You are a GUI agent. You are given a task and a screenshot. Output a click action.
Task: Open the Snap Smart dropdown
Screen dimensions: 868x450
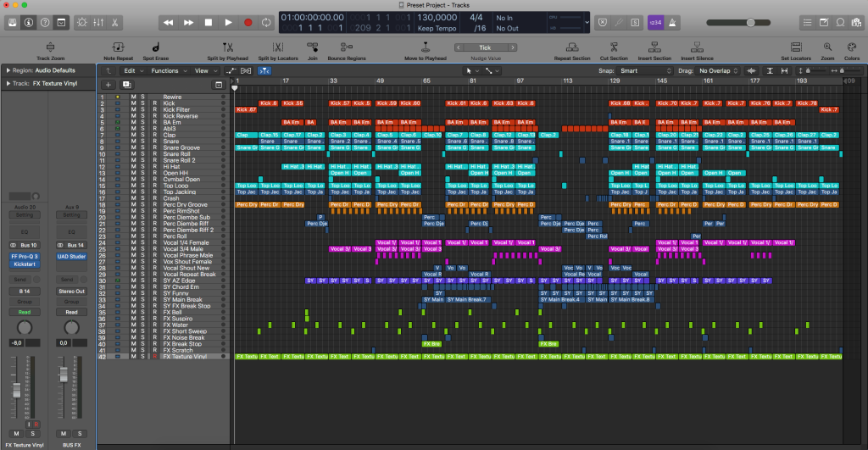[x=645, y=71]
